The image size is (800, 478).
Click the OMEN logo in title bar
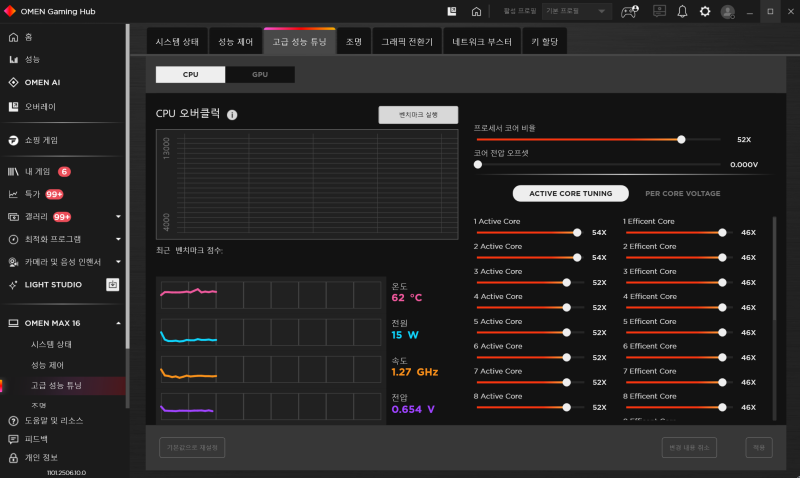(10, 11)
